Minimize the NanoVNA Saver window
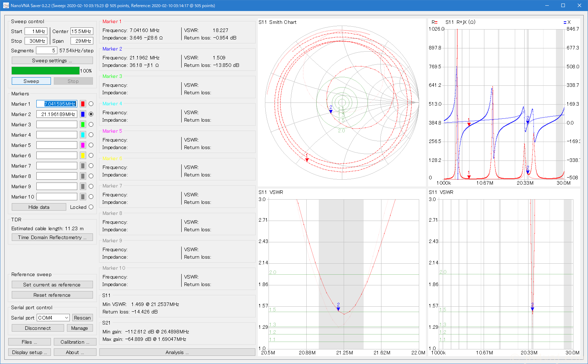The width and height of the screenshot is (588, 364). click(x=547, y=5)
